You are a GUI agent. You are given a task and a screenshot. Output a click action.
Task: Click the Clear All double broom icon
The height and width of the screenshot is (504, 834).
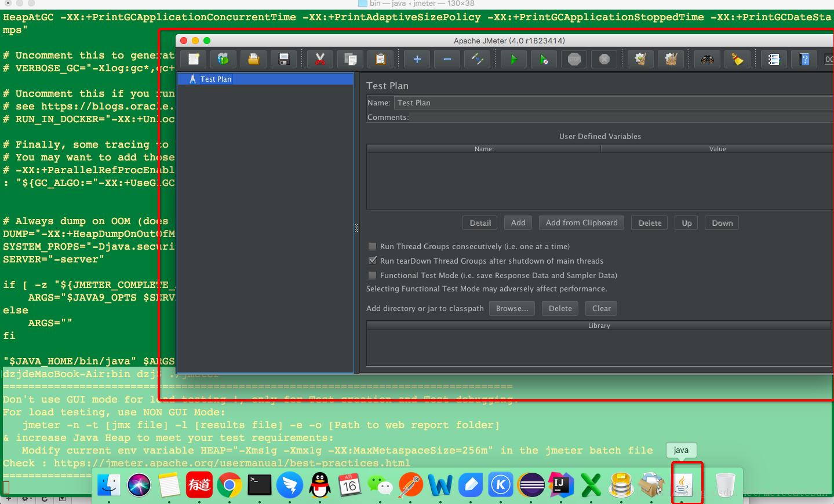tap(671, 59)
